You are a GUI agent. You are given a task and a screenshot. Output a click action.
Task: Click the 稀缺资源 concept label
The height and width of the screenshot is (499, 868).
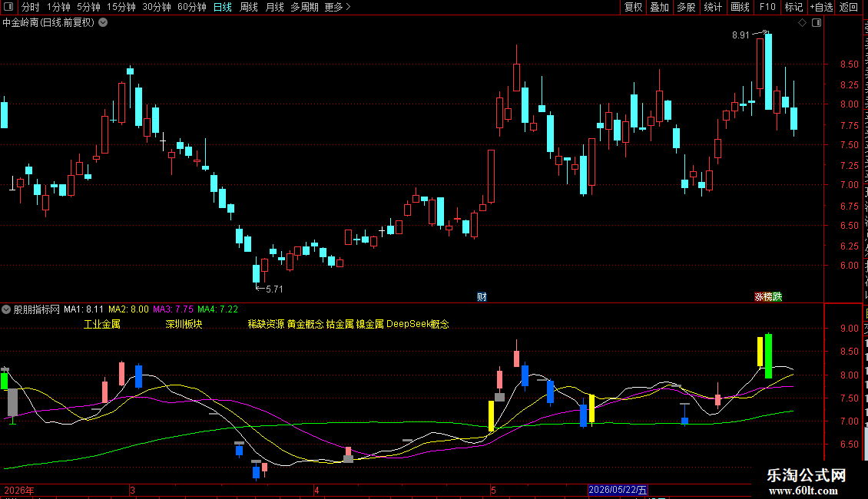pyautogui.click(x=266, y=324)
